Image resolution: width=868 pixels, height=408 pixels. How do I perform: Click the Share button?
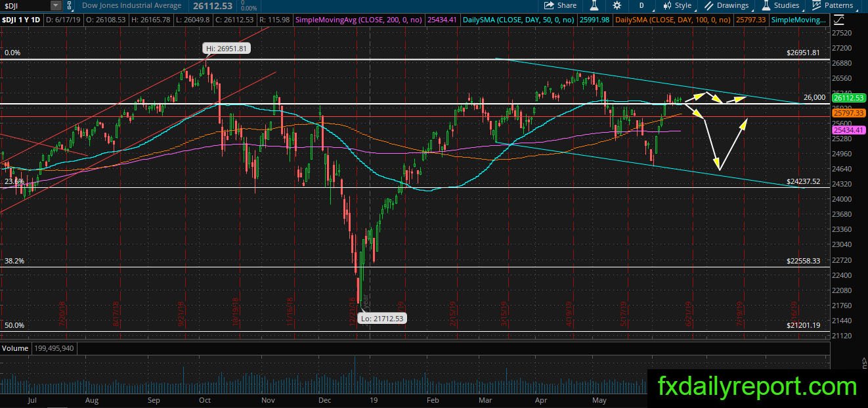561,5
